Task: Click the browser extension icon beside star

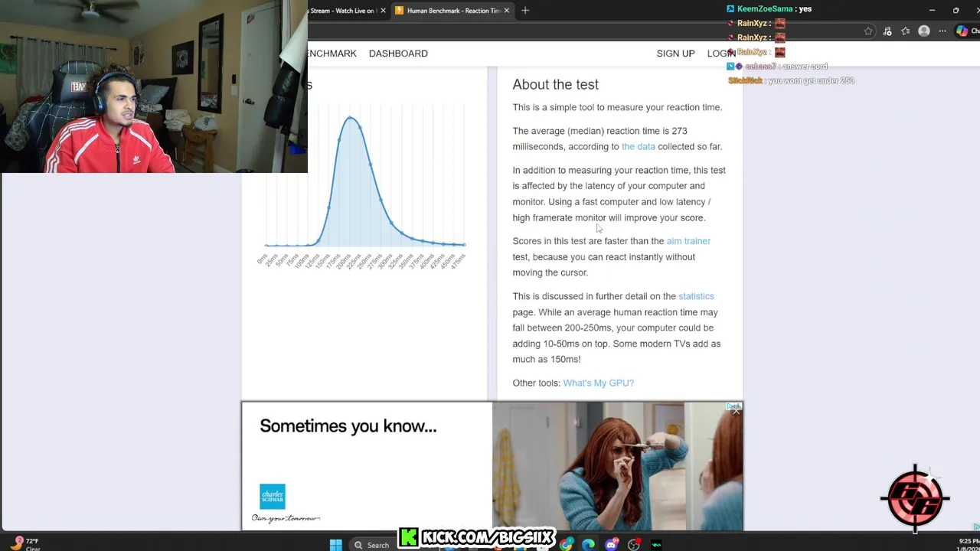Action: point(887,31)
